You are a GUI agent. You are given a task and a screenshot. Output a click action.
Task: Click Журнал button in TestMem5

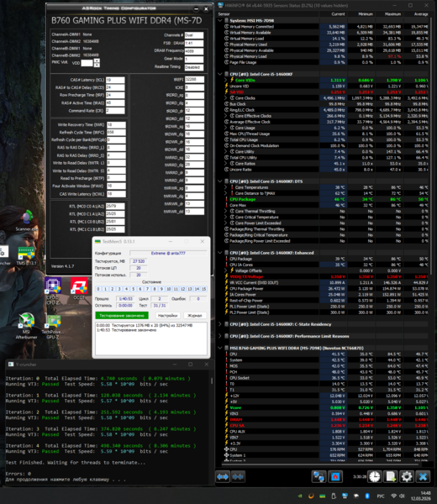[x=194, y=316]
